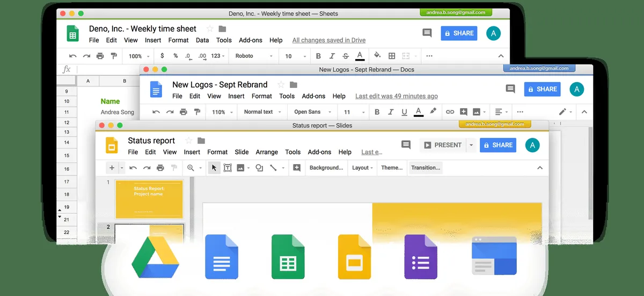
Task: Open dropdown arrow next to PRESENT
Action: pos(471,145)
